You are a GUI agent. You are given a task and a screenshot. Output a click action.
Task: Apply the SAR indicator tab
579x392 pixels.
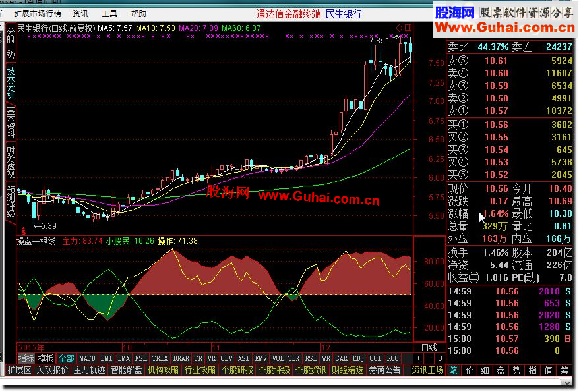[x=341, y=358]
